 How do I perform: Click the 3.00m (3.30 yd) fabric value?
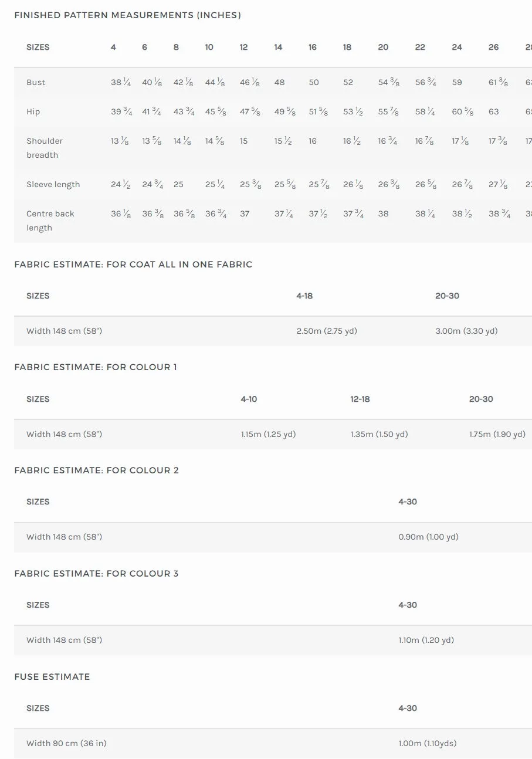(466, 331)
